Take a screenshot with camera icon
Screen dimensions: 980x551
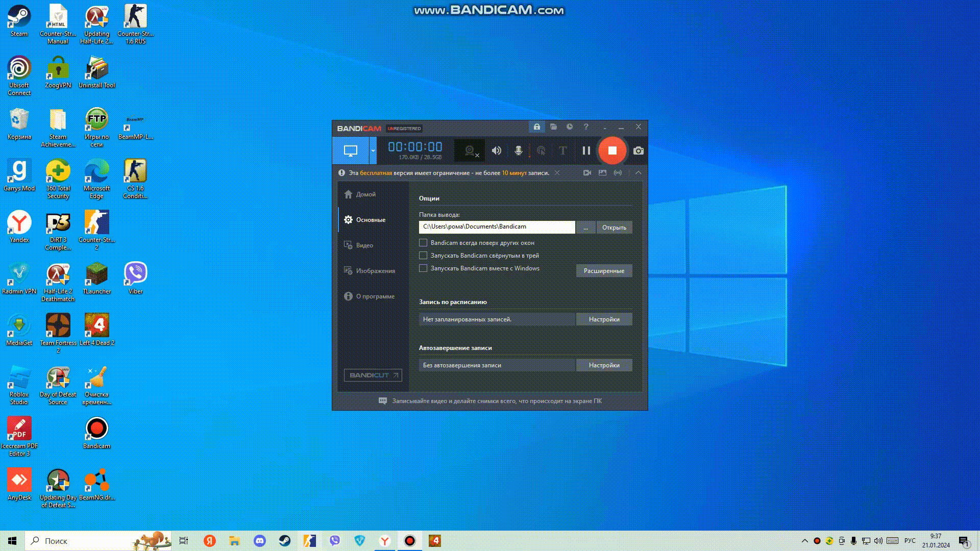pyautogui.click(x=638, y=151)
